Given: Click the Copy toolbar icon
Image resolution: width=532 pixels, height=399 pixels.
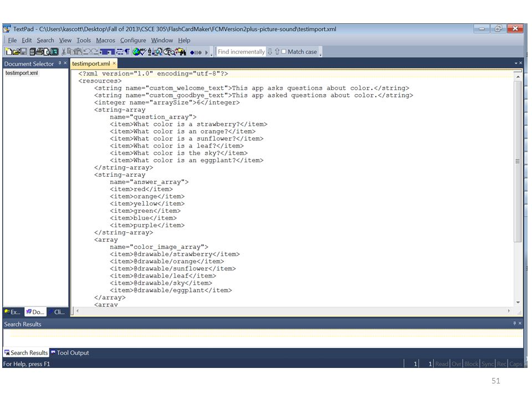Looking at the screenshot, I should [x=70, y=52].
